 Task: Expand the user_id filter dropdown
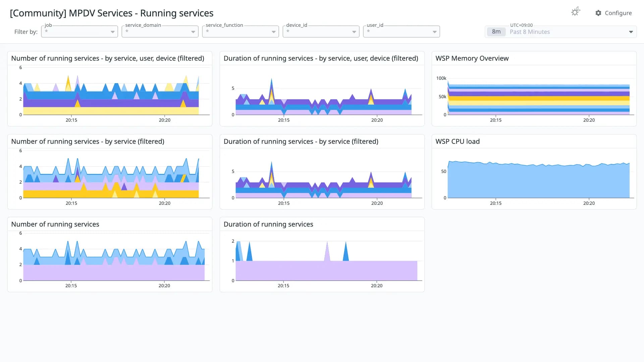pos(401,32)
